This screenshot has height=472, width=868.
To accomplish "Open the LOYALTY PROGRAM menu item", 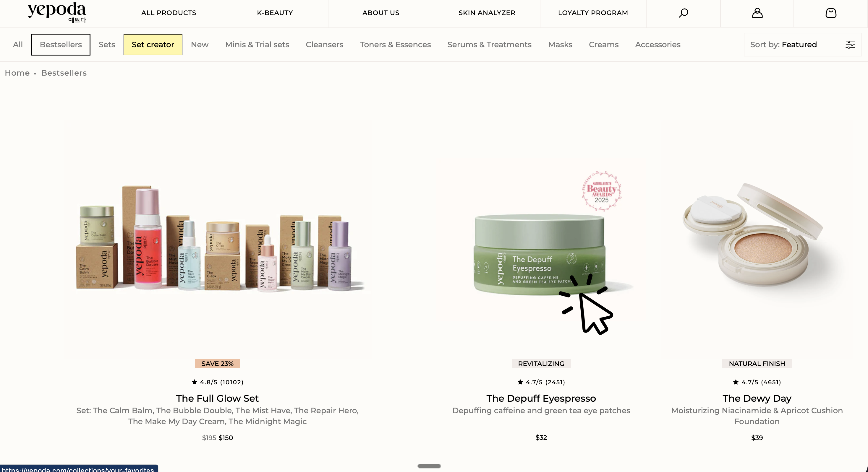I will (x=593, y=13).
